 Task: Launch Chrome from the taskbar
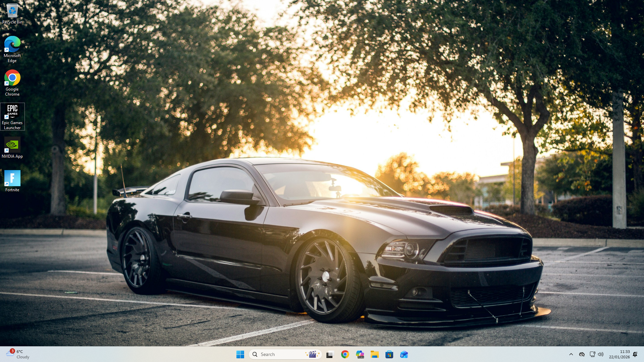pos(345,354)
